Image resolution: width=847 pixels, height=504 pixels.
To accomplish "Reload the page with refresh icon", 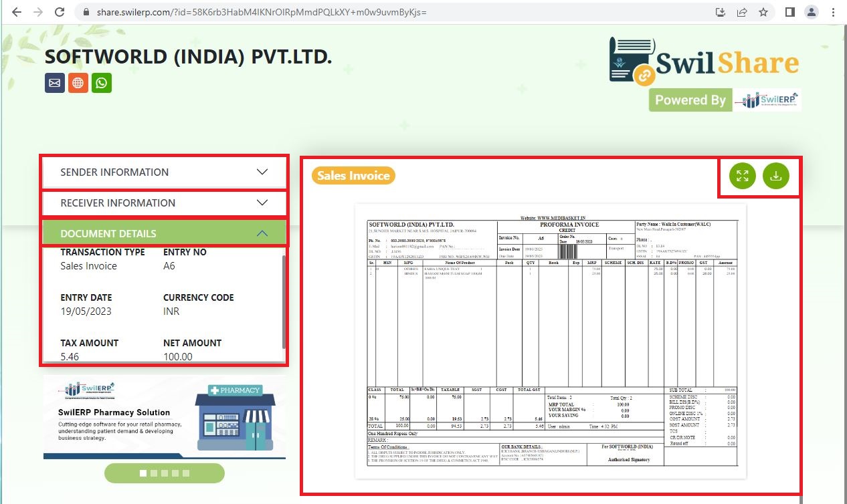I will click(x=60, y=12).
